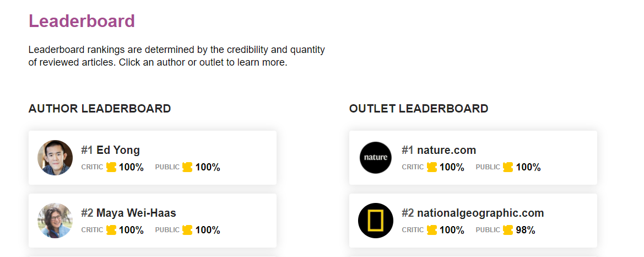This screenshot has width=644, height=257.
Task: Click the Outlet Leaderboard section title
Action: (419, 109)
